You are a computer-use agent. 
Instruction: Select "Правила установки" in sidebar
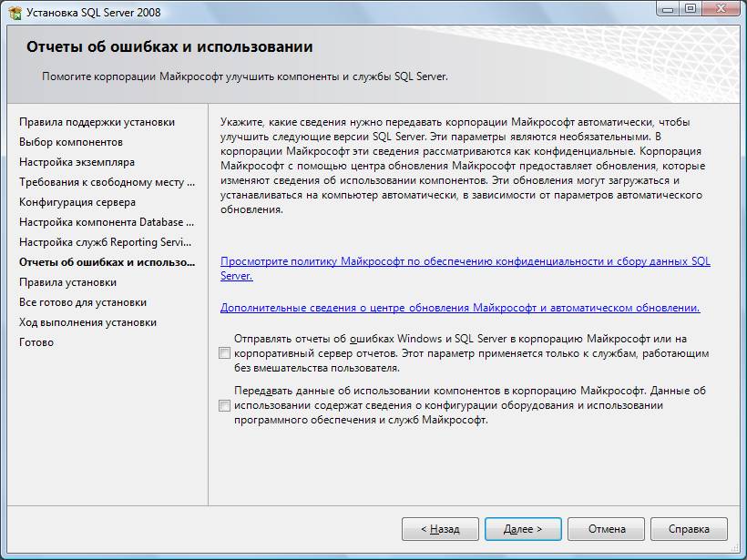tap(67, 282)
